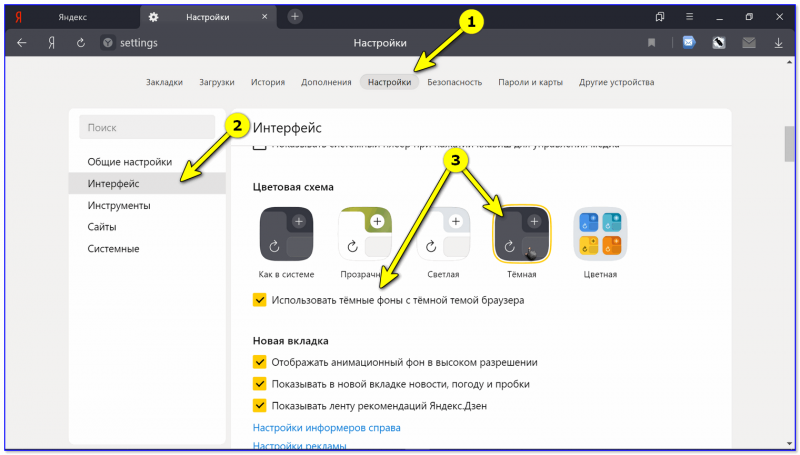This screenshot has width=800, height=455.
Task: Click the white square extension icon
Action: click(719, 43)
